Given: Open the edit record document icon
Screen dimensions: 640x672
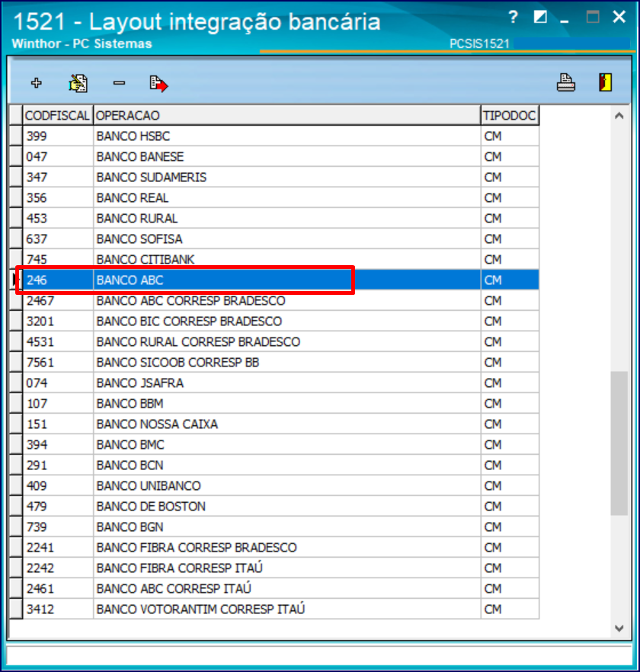Looking at the screenshot, I should (78, 83).
